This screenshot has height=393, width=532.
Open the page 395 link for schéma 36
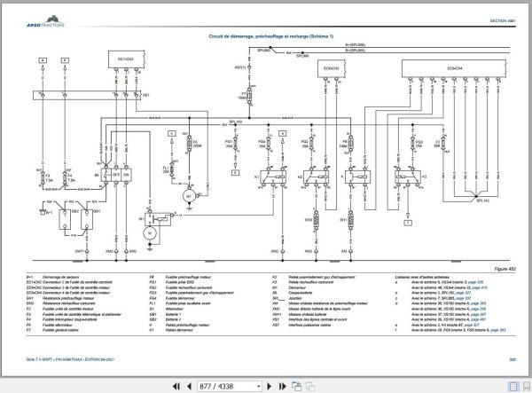478,309
